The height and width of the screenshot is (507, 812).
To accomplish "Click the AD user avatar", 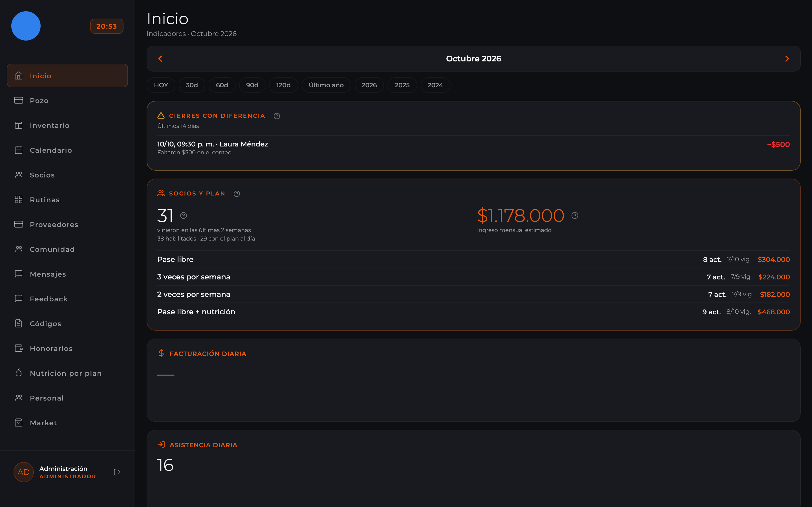I will (x=23, y=472).
